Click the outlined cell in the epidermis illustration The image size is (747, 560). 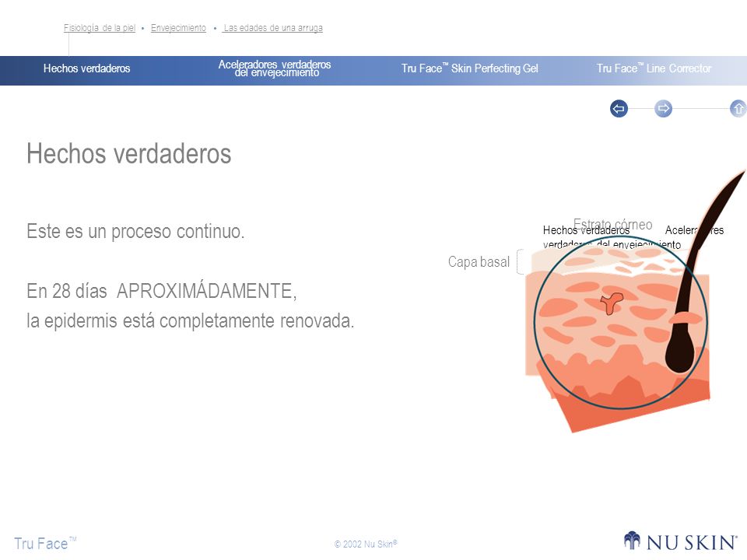612,303
